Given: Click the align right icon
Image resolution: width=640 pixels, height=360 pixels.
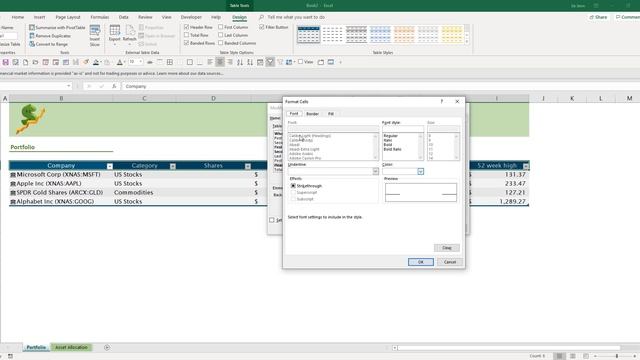Looking at the screenshot, I should [230, 62].
